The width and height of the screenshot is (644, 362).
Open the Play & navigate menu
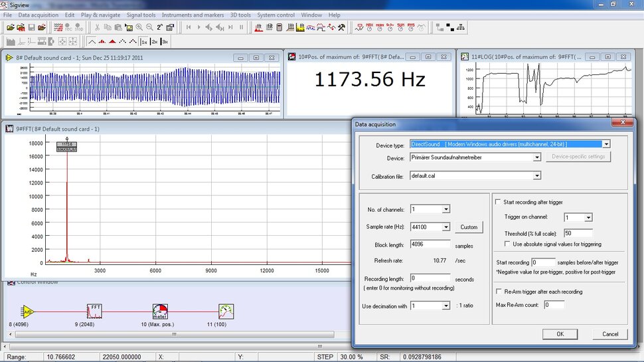click(101, 15)
